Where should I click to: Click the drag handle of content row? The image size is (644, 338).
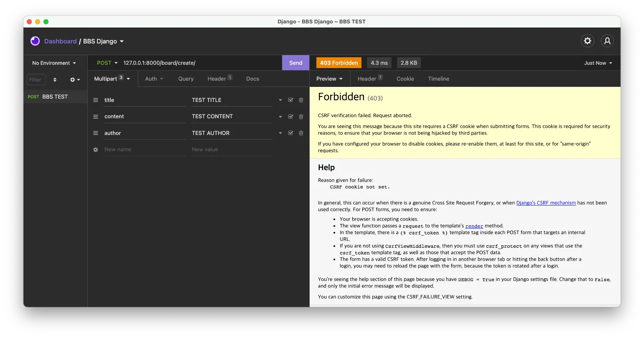click(96, 117)
